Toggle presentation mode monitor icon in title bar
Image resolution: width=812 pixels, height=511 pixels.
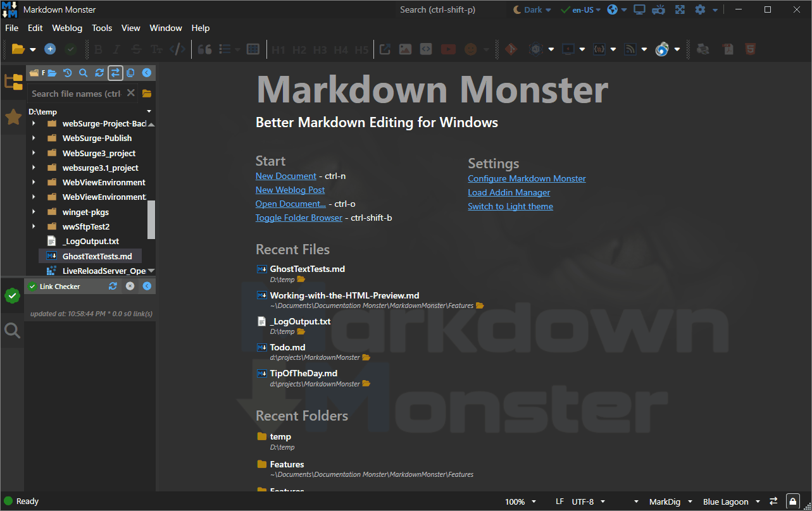[639, 9]
